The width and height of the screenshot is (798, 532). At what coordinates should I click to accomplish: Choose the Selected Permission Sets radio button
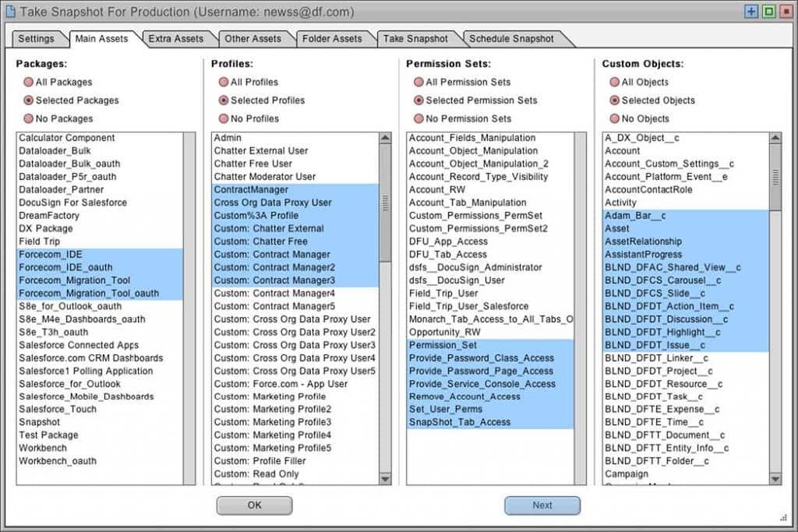point(418,100)
